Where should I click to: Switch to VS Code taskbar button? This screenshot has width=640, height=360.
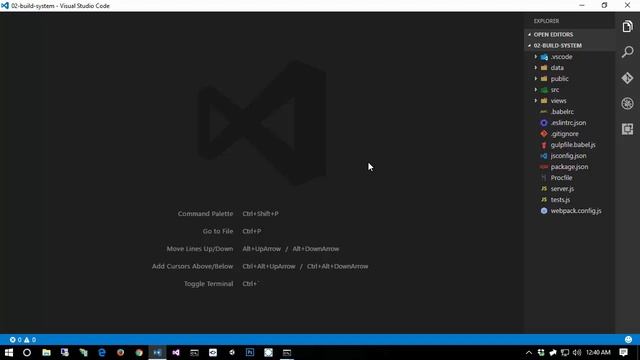[157, 353]
